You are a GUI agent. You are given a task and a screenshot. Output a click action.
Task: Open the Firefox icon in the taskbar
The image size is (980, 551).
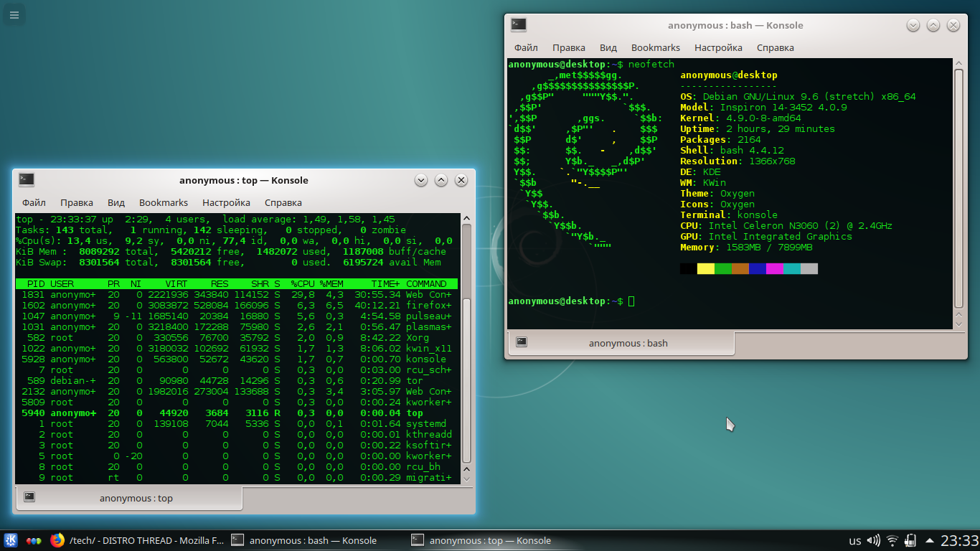click(x=57, y=540)
